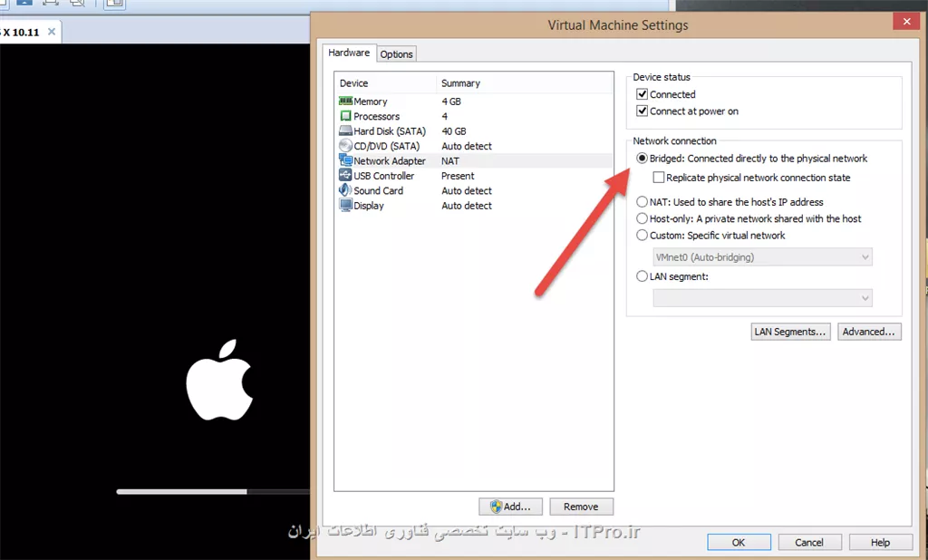Select the Display monitor icon
928x560 pixels.
coord(345,206)
